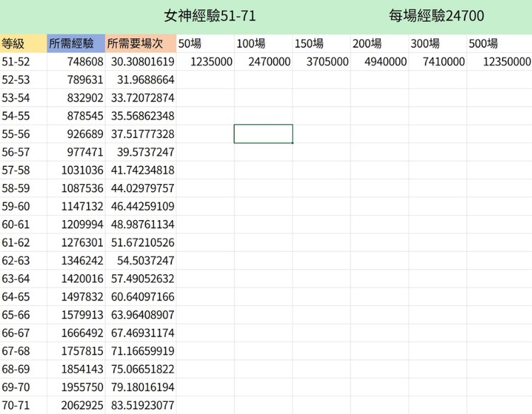The height and width of the screenshot is (414, 532).
Task: Select the 200場 header cell
Action: pos(379,43)
